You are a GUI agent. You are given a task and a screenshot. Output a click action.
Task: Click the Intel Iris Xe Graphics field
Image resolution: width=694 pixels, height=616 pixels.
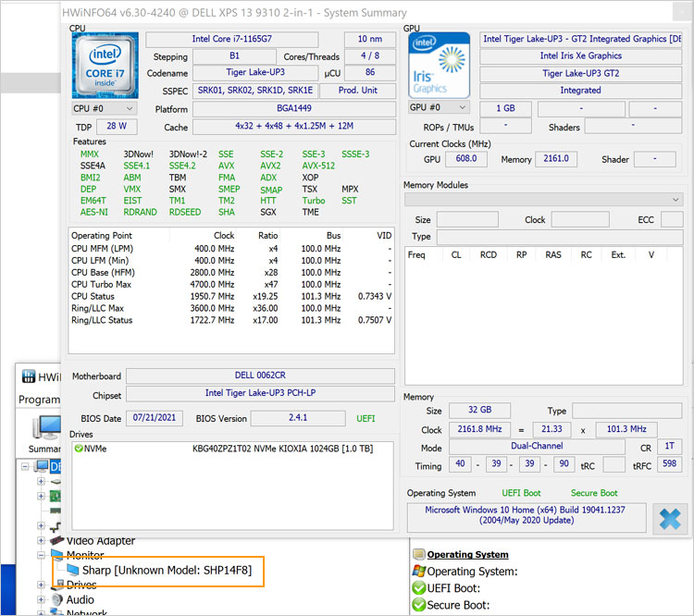581,55
